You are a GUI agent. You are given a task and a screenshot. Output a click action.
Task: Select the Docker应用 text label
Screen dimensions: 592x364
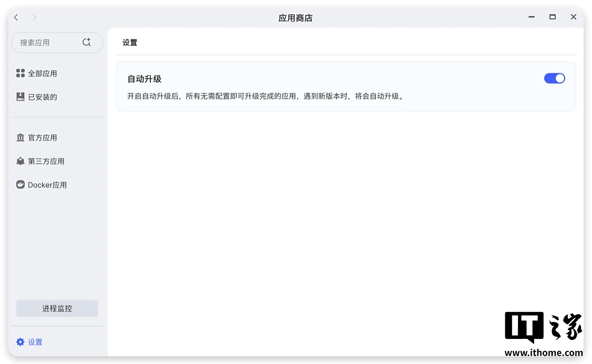point(47,185)
